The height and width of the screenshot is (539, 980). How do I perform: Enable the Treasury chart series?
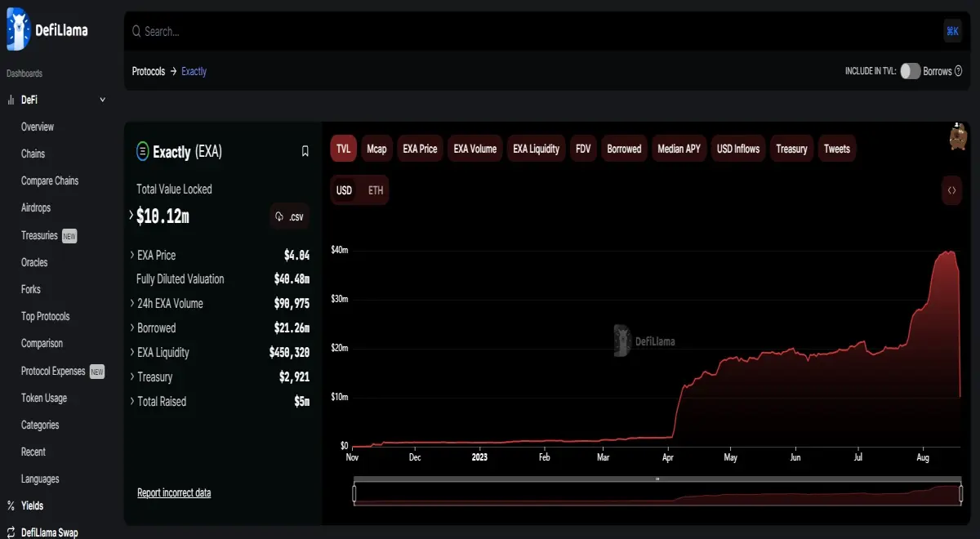coord(792,149)
